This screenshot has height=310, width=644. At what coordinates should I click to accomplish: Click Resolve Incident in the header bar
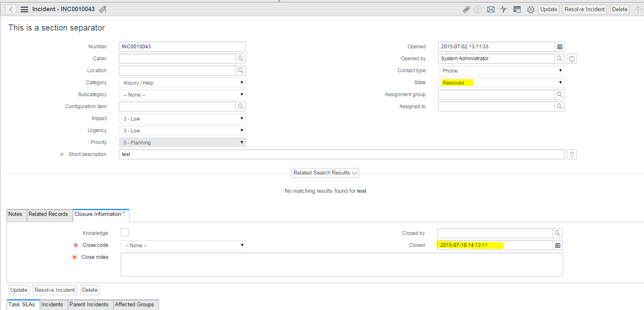(584, 9)
